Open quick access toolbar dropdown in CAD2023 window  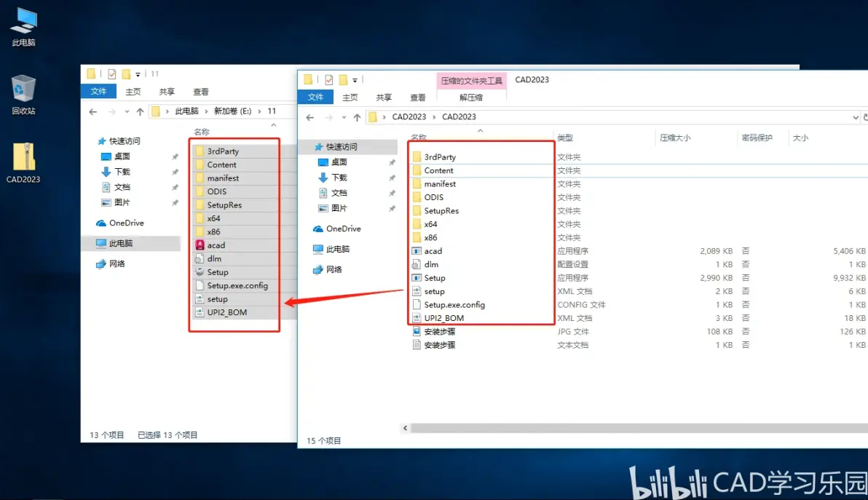click(355, 80)
